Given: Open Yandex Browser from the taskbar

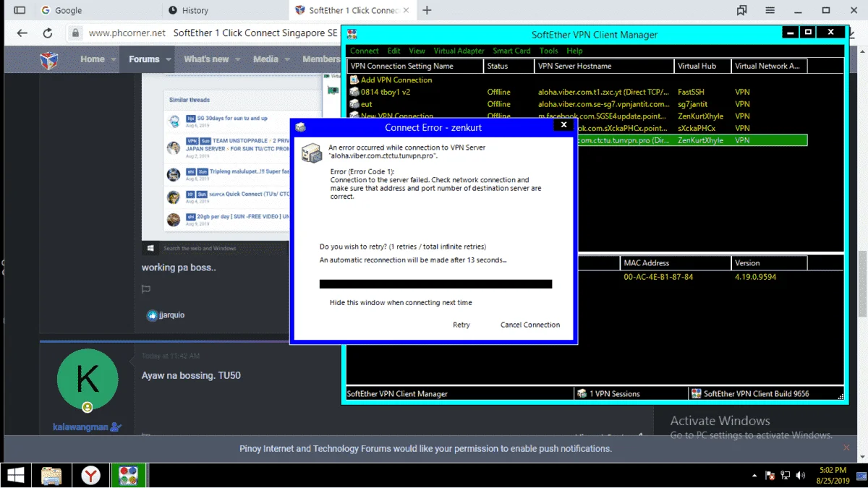Looking at the screenshot, I should coord(90,475).
